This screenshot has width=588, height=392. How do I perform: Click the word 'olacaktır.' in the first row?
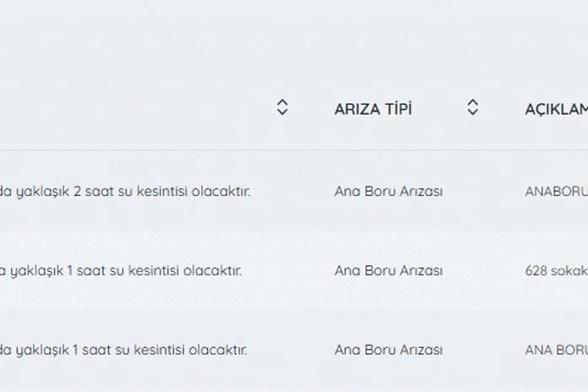(x=220, y=191)
